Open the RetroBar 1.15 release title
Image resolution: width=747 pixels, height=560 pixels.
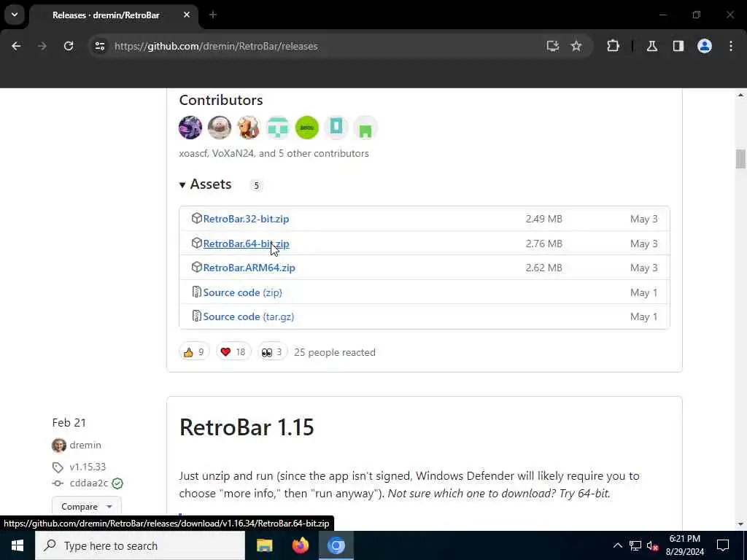(247, 427)
